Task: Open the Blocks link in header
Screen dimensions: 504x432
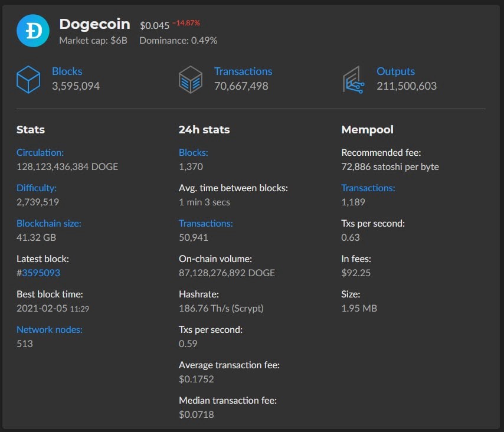Action: pyautogui.click(x=67, y=71)
